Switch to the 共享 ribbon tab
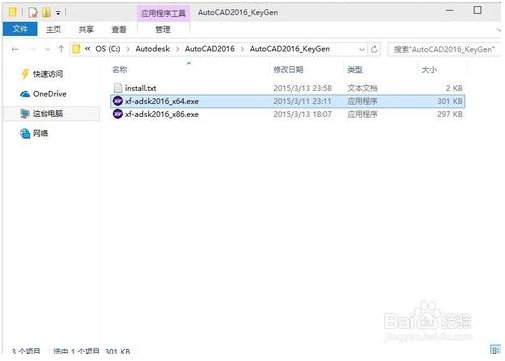The width and height of the screenshot is (505, 361). [x=86, y=30]
